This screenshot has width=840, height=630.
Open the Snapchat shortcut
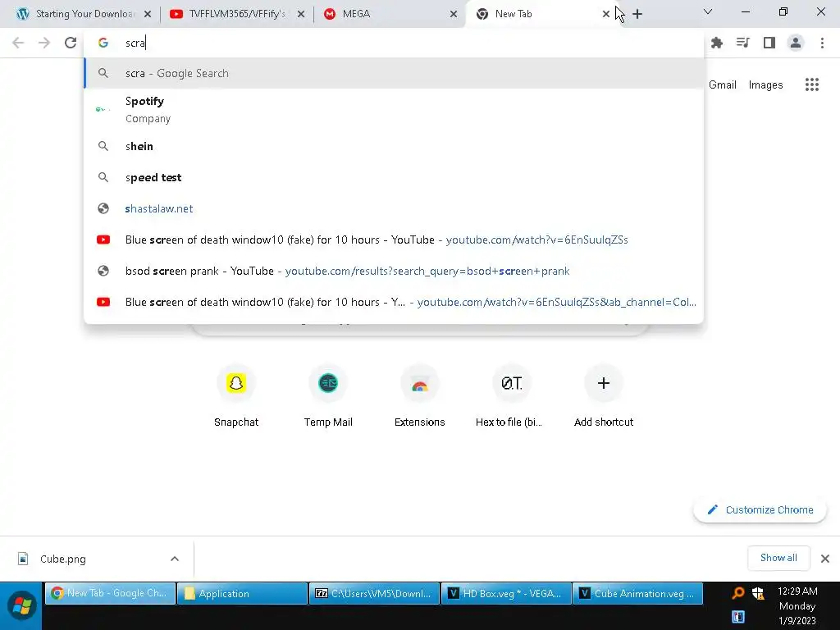pos(236,396)
